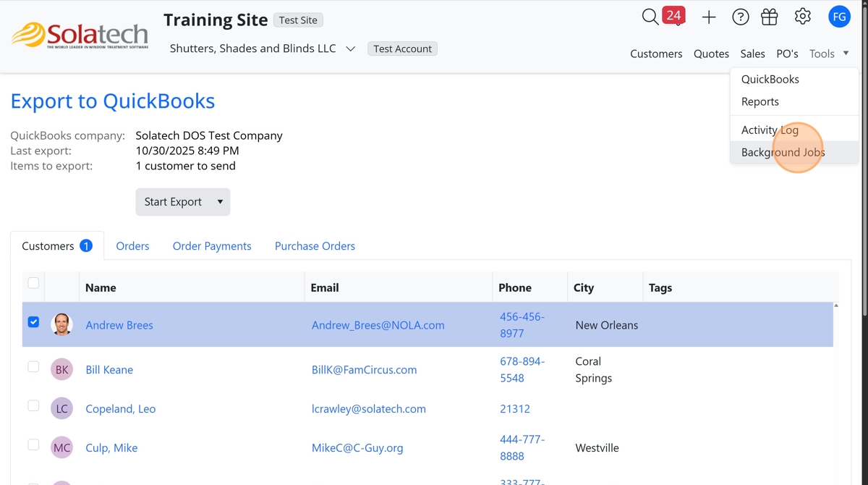Click the Coral Springs city cell

coord(593,370)
